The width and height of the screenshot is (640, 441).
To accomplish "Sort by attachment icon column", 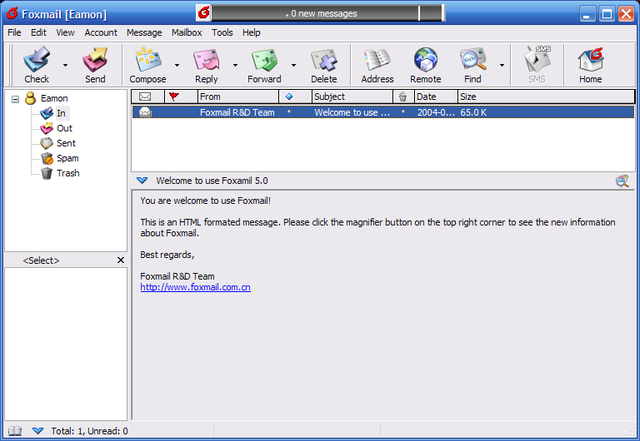I will tap(403, 97).
